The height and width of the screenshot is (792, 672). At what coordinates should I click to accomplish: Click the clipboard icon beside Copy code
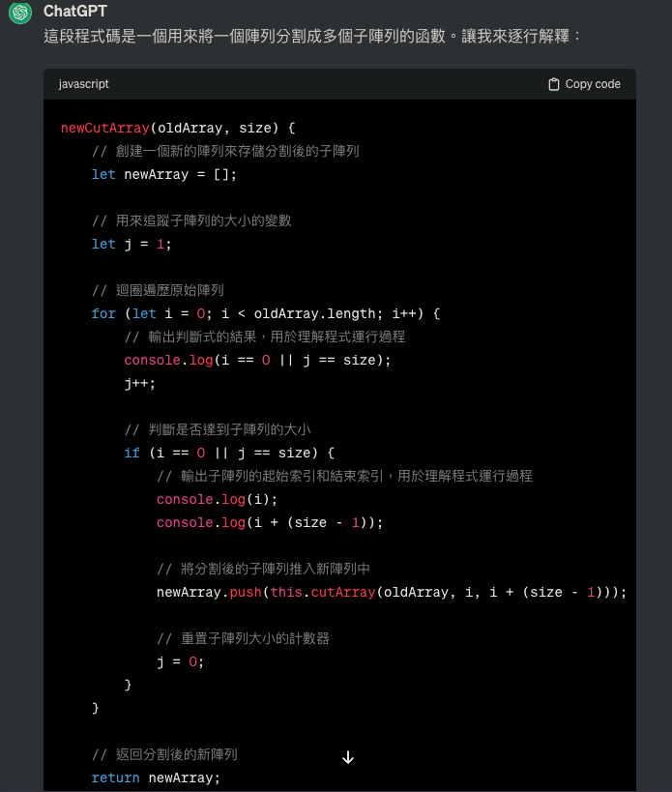pyautogui.click(x=553, y=84)
